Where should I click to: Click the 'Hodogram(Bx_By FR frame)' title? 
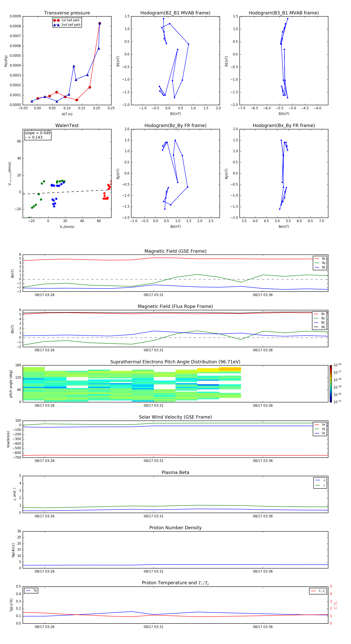click(x=284, y=125)
